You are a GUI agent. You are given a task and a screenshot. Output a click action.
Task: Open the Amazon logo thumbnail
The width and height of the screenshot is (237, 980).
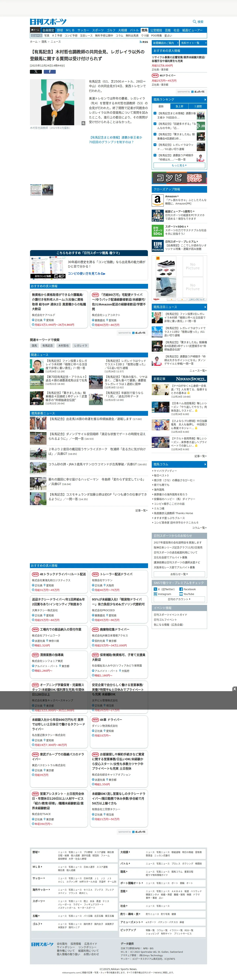tap(158, 200)
